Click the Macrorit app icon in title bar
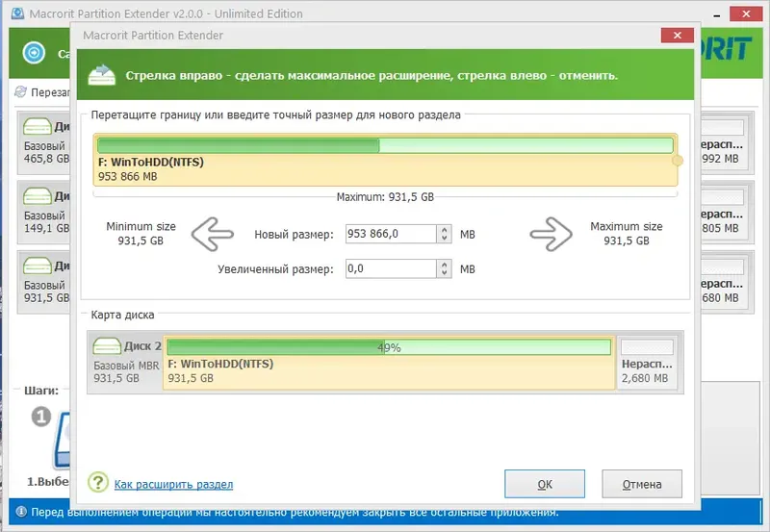The width and height of the screenshot is (770, 532). click(17, 13)
